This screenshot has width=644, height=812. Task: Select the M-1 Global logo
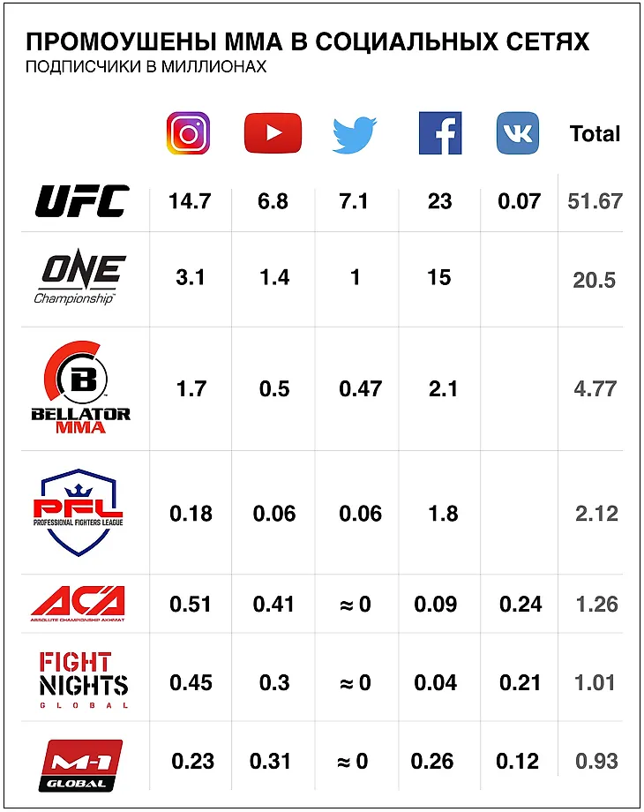[81, 765]
